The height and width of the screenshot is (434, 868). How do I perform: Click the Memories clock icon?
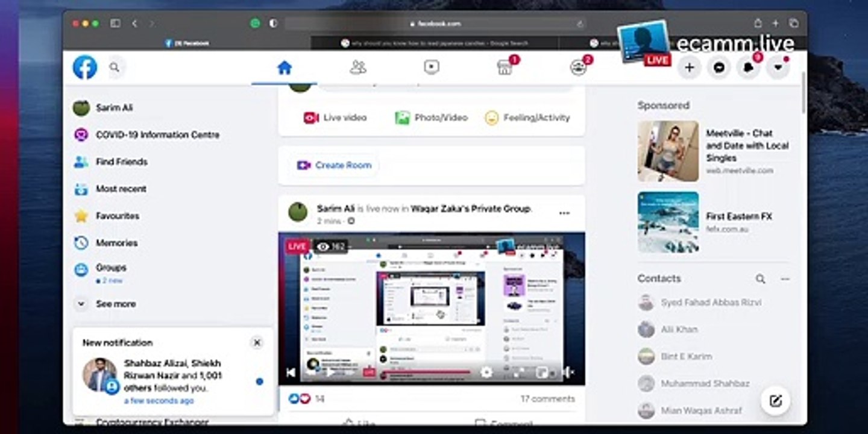coord(81,243)
